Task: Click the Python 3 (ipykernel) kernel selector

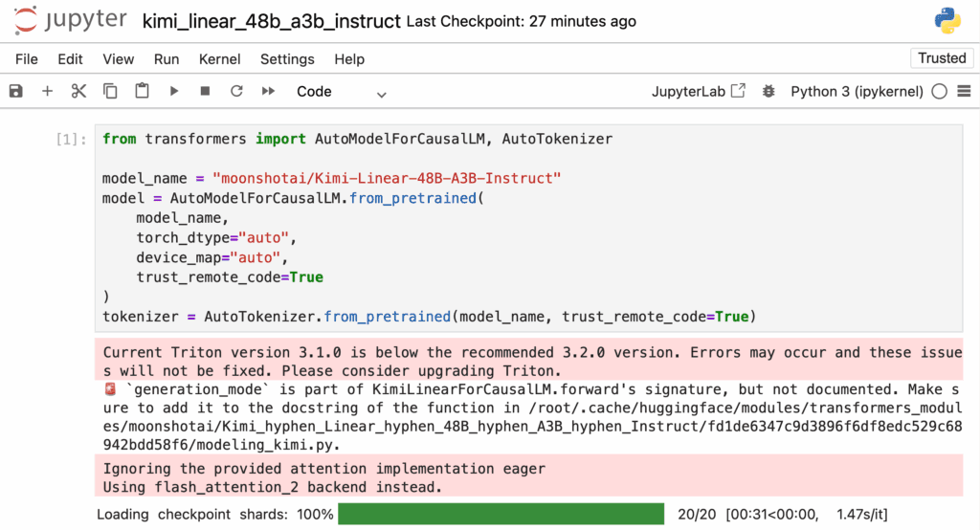Action: click(x=856, y=92)
